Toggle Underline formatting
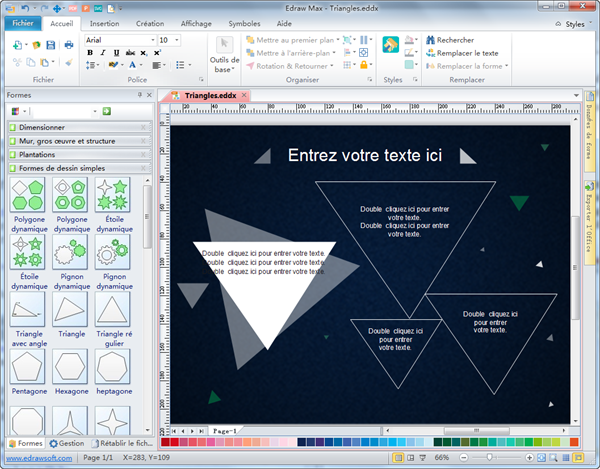This screenshot has width=600, height=469. coord(116,53)
